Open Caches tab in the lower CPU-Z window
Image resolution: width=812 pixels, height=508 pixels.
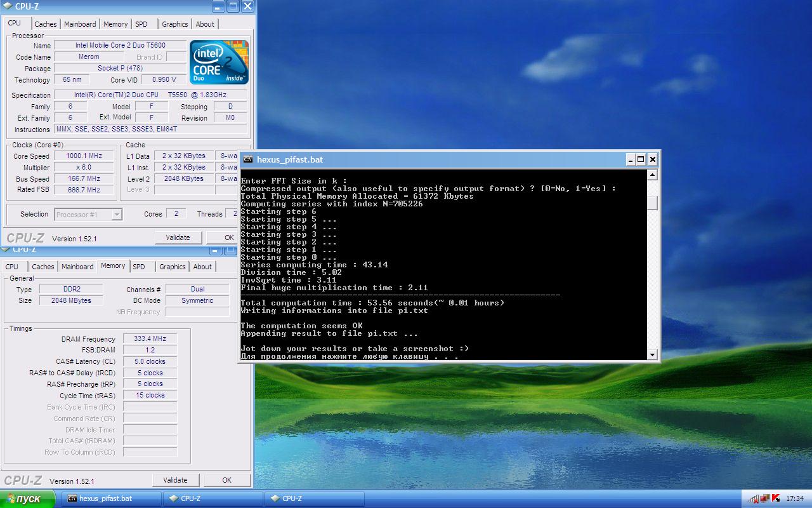[x=43, y=267]
